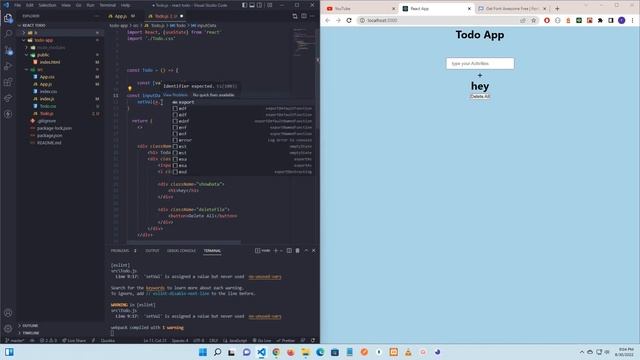
Task: Open a new Chrome tab with plus
Action: pos(557,9)
